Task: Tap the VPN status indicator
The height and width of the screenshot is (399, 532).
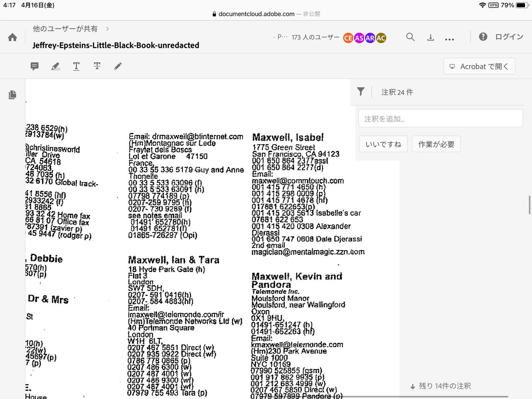Action: (493, 5)
